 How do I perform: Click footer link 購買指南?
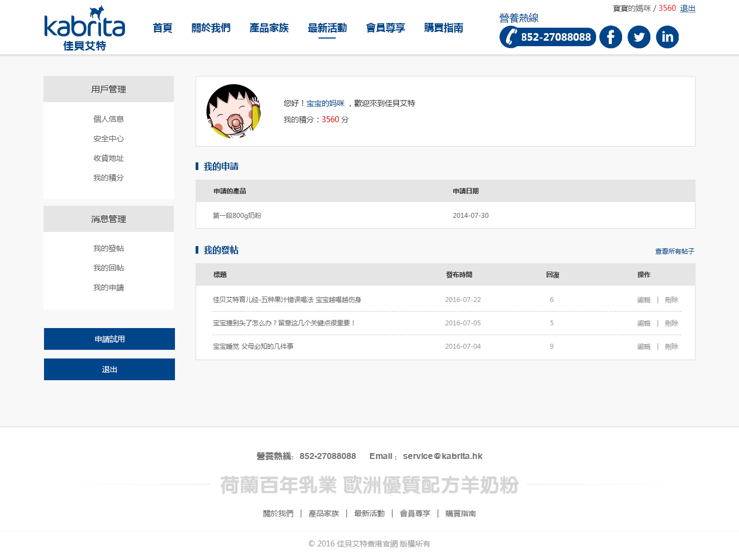point(461,513)
